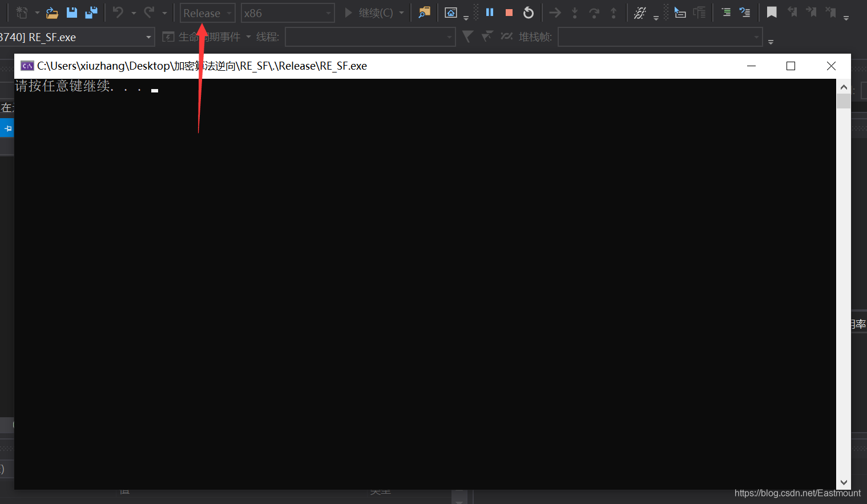Open the Release configuration dropdown
Screen dimensions: 867x504
[x=208, y=13]
